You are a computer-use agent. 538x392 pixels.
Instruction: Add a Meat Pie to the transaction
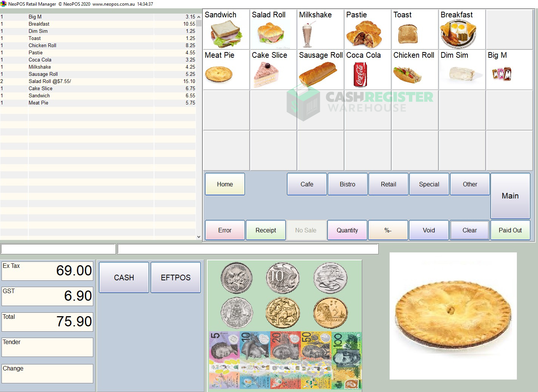[x=226, y=70]
